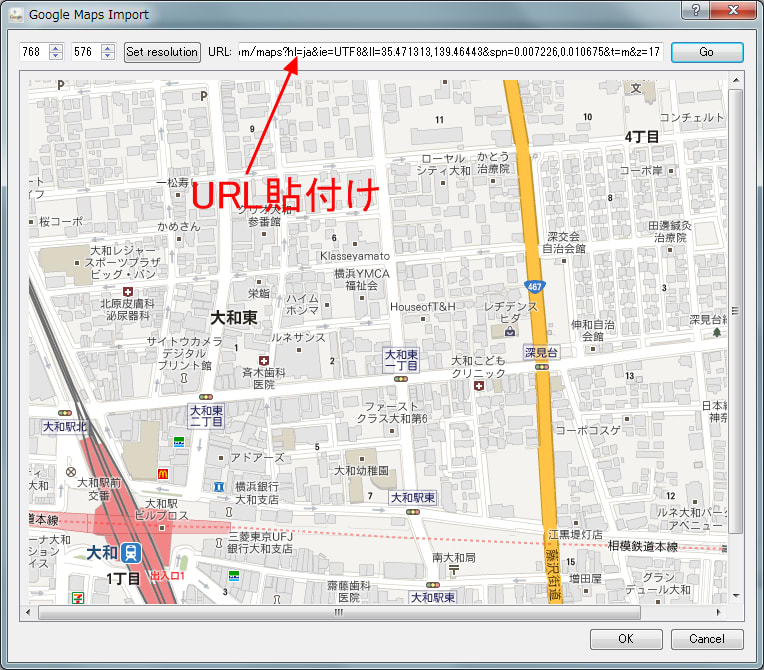Click the police box symbol near 大和駅前交番

click(71, 471)
